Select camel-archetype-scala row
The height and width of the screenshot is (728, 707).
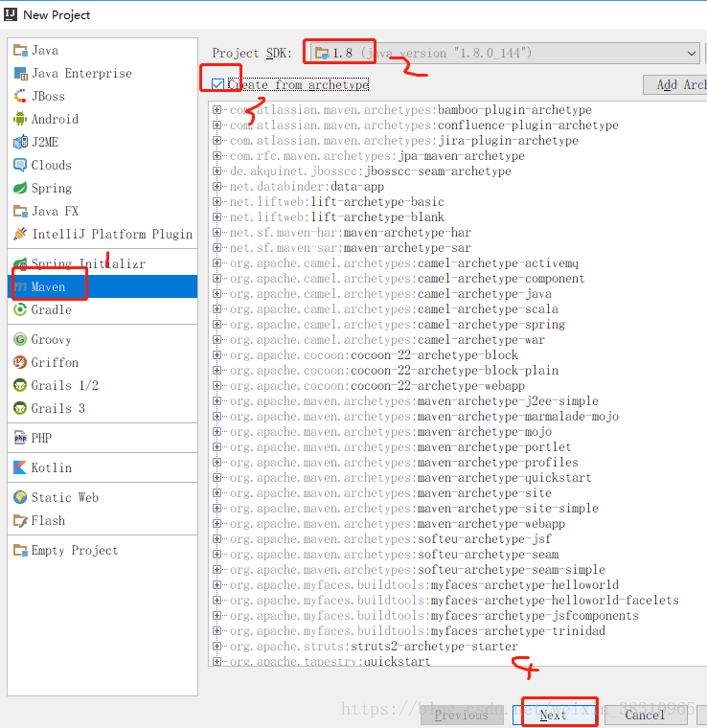tap(394, 308)
